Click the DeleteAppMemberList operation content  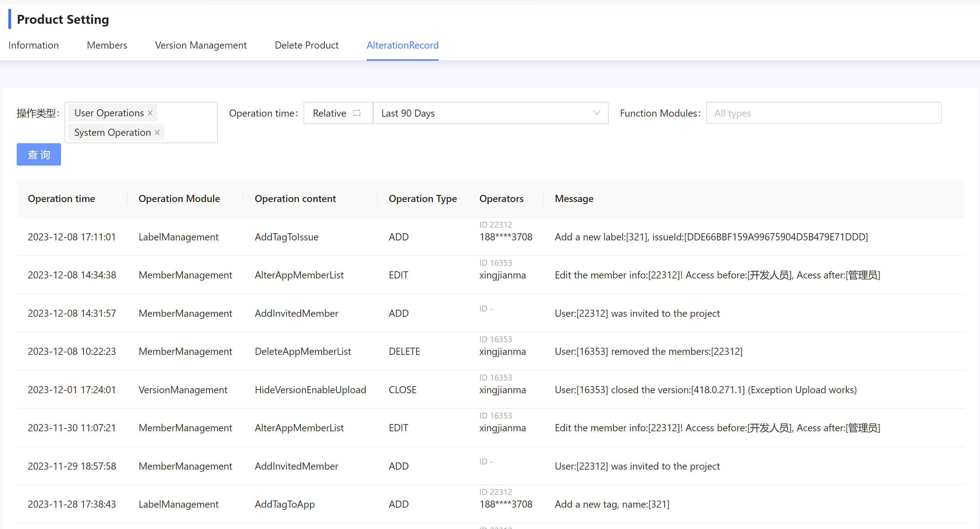(x=303, y=351)
